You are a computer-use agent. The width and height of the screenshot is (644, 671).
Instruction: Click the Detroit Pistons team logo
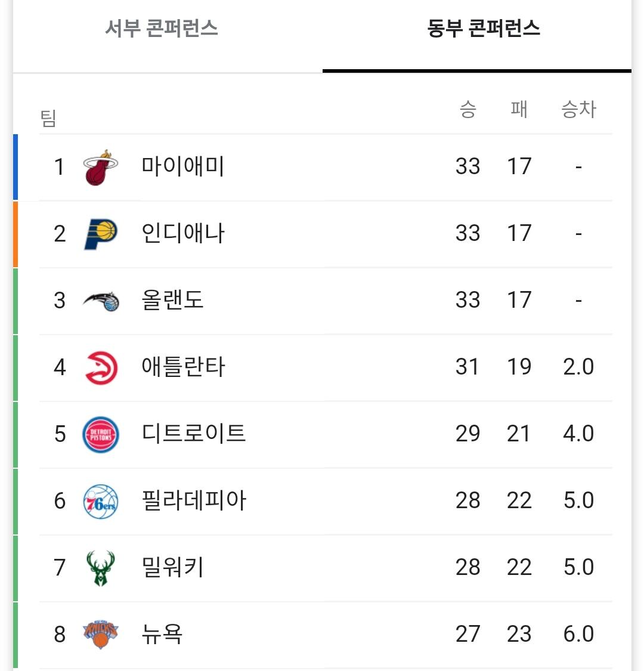tap(101, 434)
